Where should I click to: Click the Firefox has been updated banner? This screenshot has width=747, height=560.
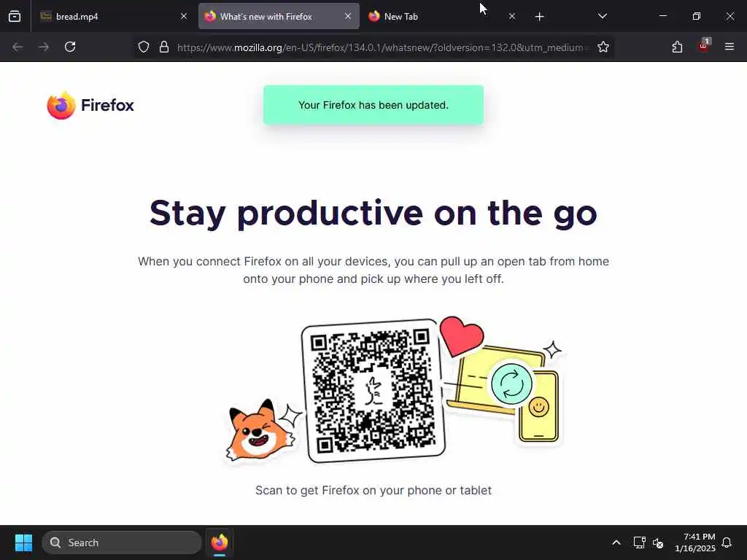coord(373,105)
